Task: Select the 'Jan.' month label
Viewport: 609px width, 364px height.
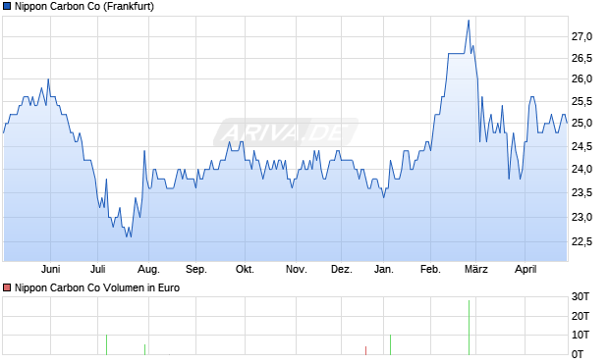Action: [384, 269]
